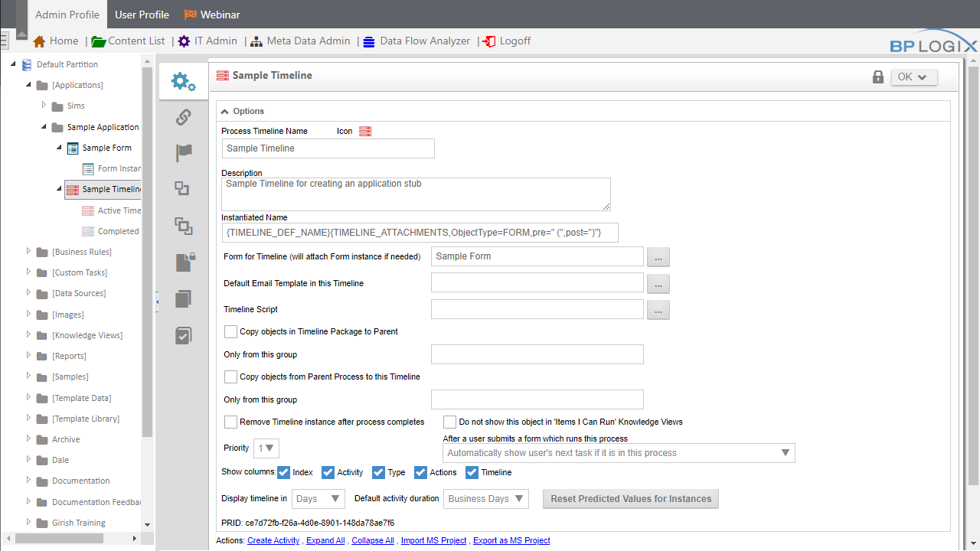Click the Description text area
Screen dimensions: 980x551
pyautogui.click(x=416, y=194)
